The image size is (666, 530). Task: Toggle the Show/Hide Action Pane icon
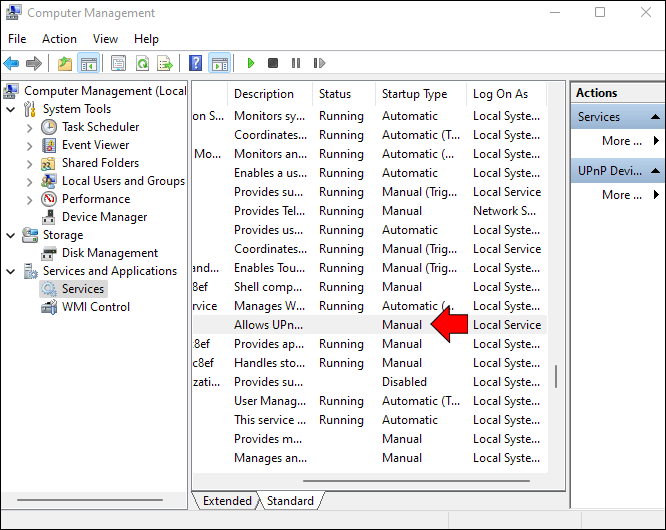(220, 64)
